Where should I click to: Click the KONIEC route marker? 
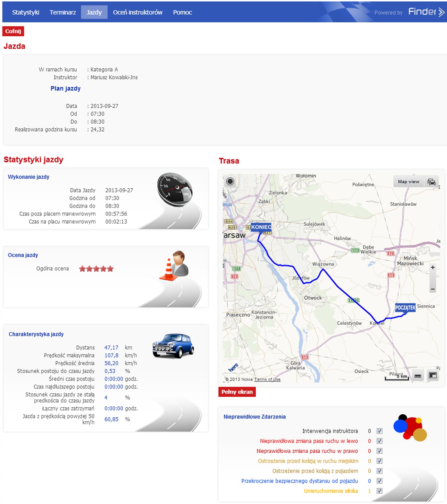(x=261, y=227)
